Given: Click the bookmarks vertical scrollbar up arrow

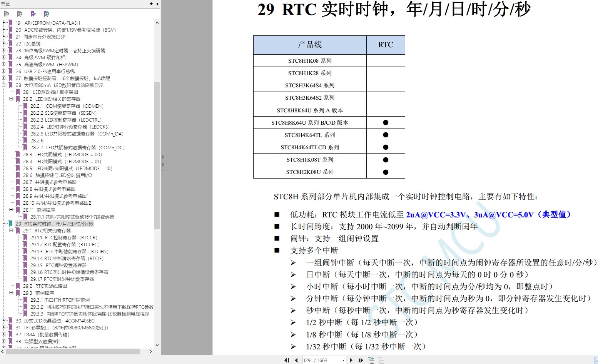Looking at the screenshot, I should point(157,23).
